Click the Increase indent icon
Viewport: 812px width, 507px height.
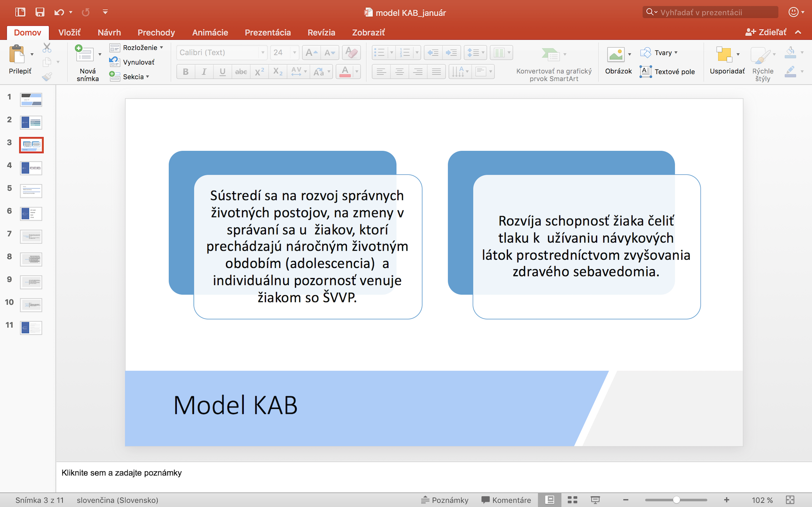click(x=451, y=53)
